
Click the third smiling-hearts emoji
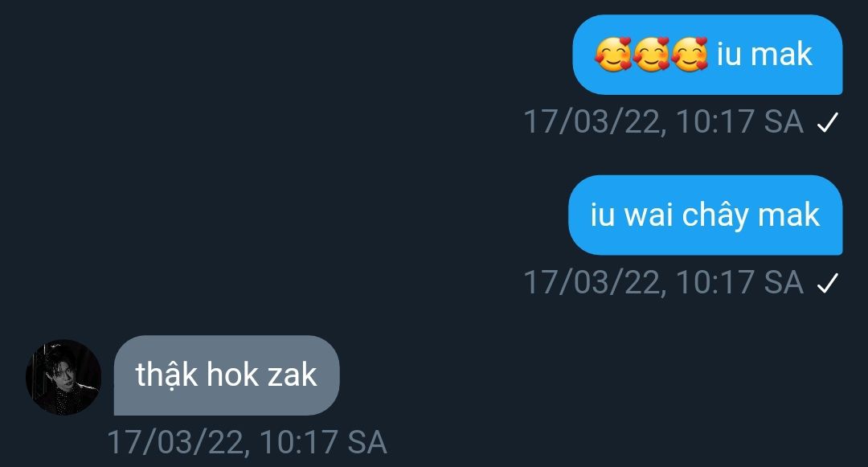pyautogui.click(x=690, y=54)
